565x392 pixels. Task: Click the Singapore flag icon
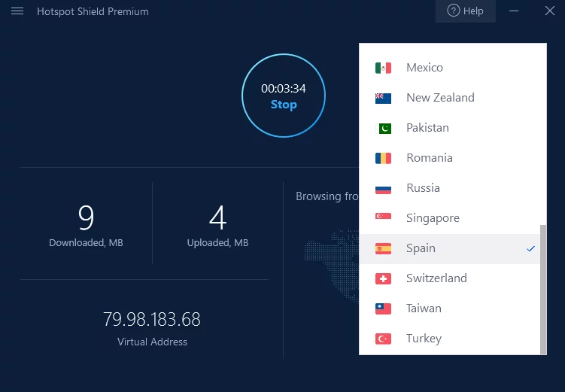coord(383,216)
